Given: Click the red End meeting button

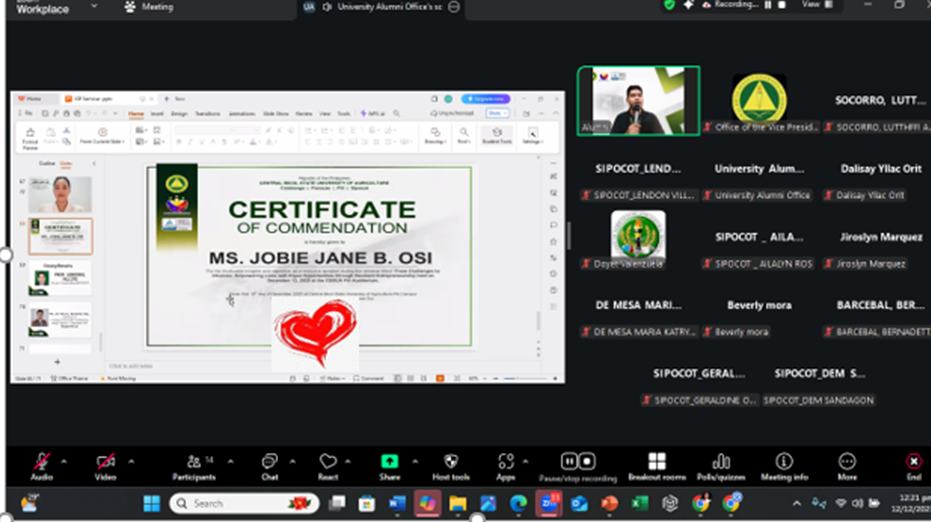Looking at the screenshot, I should point(913,463).
